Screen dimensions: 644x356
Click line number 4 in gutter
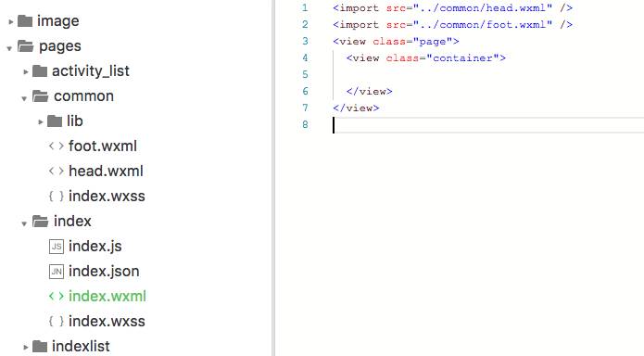(305, 57)
